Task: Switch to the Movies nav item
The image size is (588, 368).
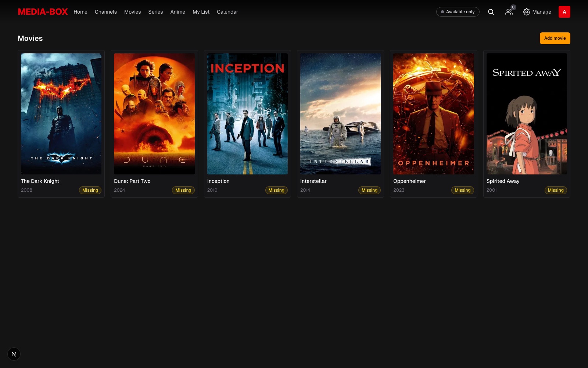Action: [x=133, y=12]
